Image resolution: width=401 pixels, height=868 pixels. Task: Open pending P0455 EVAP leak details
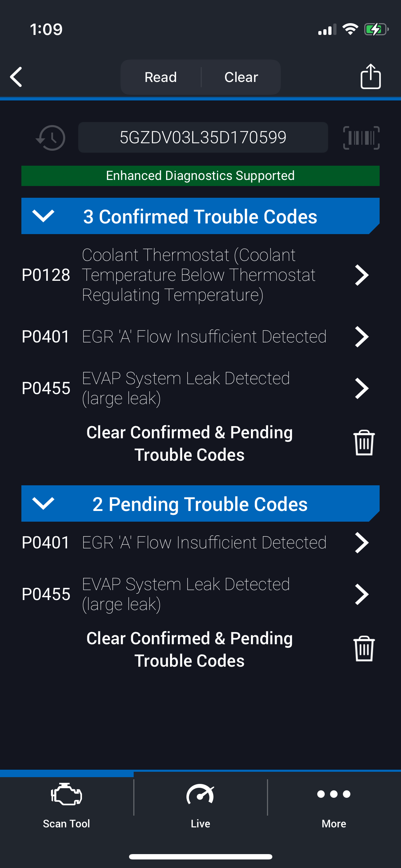pos(361,594)
